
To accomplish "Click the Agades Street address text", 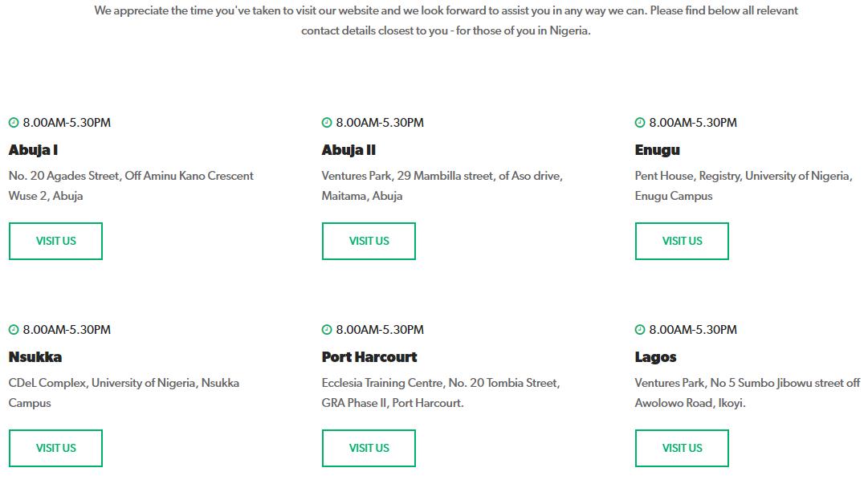I will pyautogui.click(x=131, y=185).
